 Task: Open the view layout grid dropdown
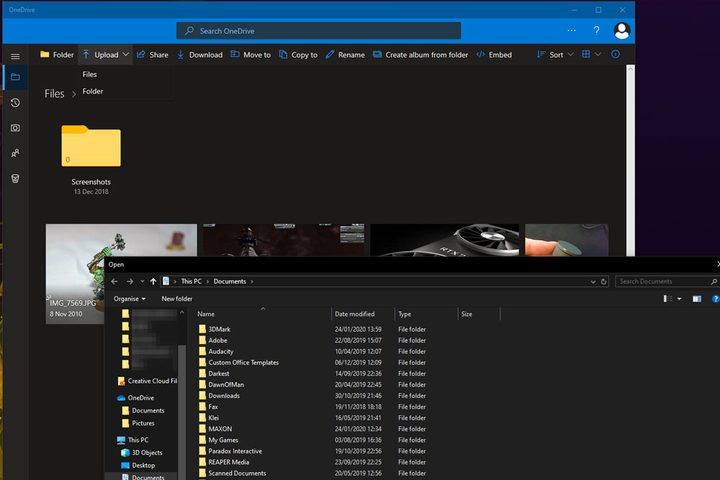(x=591, y=54)
